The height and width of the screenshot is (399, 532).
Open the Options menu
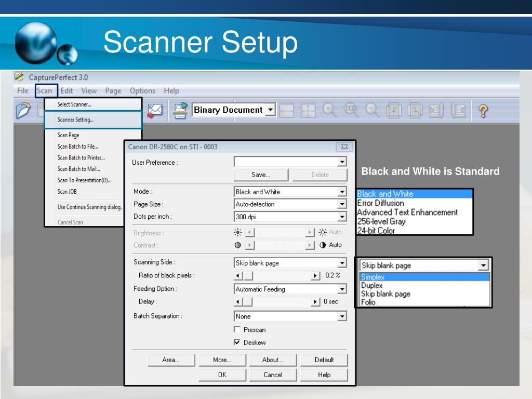(x=142, y=91)
